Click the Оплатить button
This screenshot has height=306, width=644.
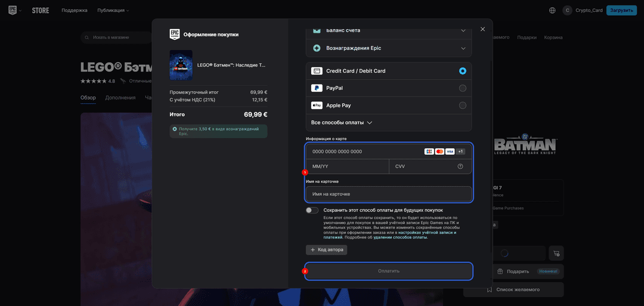pyautogui.click(x=389, y=271)
